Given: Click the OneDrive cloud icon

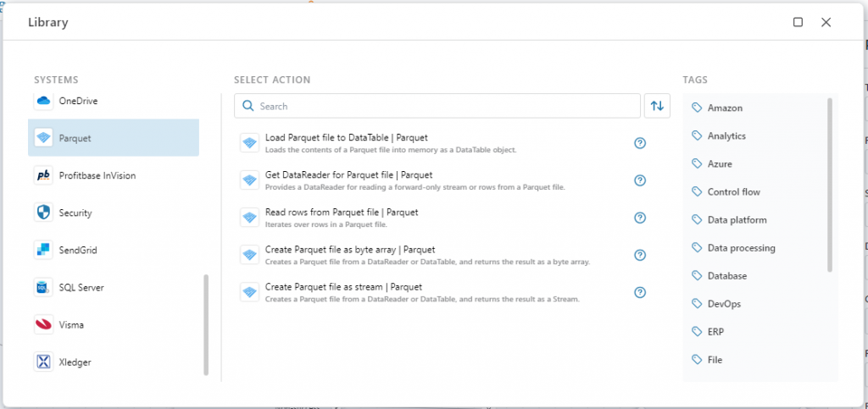Looking at the screenshot, I should tap(43, 101).
